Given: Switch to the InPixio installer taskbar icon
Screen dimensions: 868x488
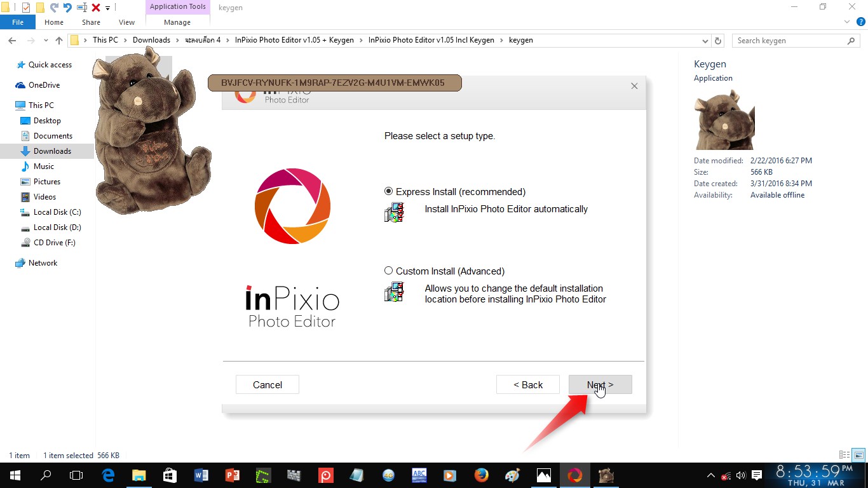Looking at the screenshot, I should pos(574,475).
